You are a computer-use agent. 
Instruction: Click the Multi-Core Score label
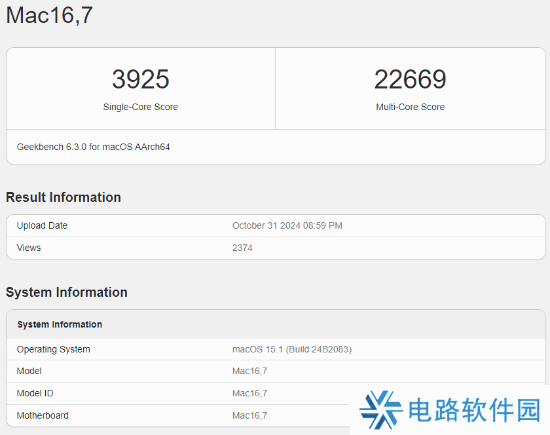tap(410, 107)
